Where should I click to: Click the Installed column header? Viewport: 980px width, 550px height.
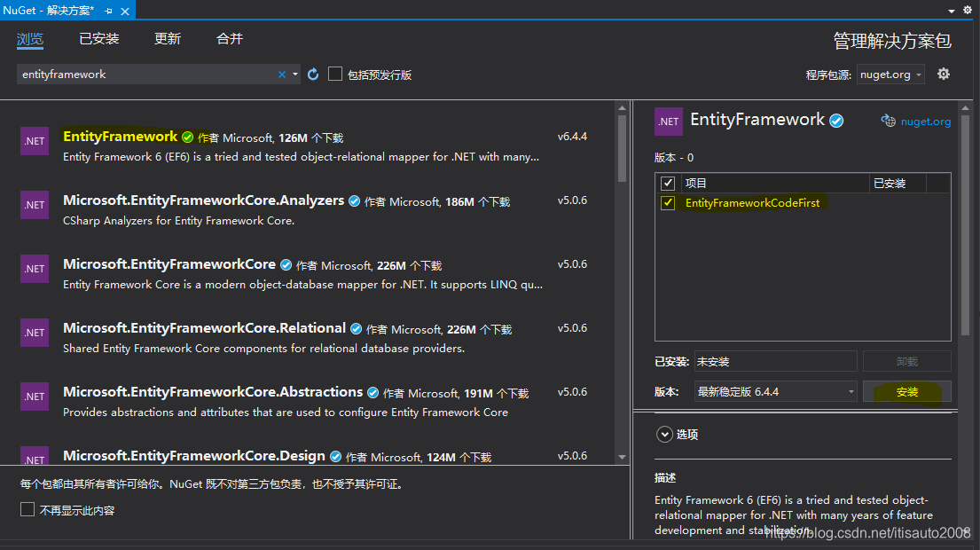pos(898,183)
